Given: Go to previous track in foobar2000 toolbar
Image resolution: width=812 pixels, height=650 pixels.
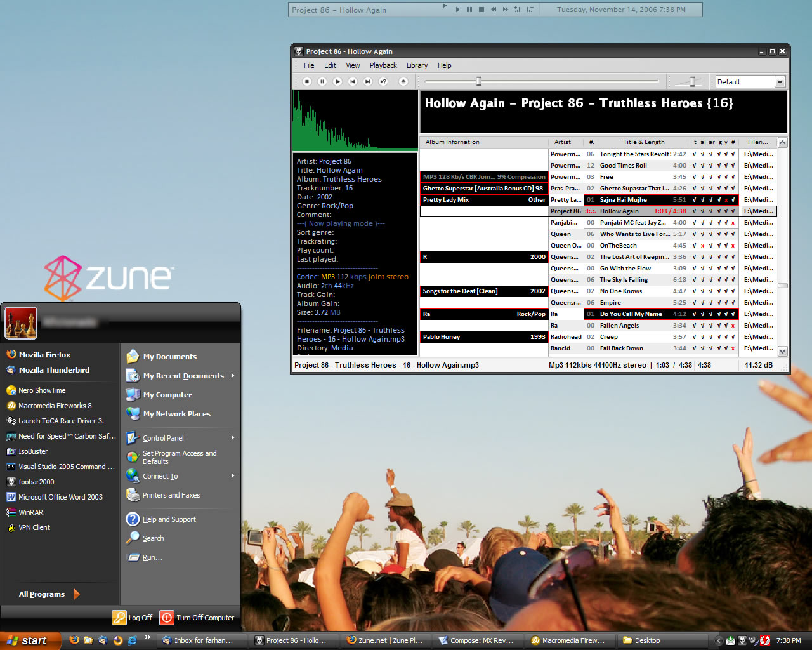Looking at the screenshot, I should [353, 81].
